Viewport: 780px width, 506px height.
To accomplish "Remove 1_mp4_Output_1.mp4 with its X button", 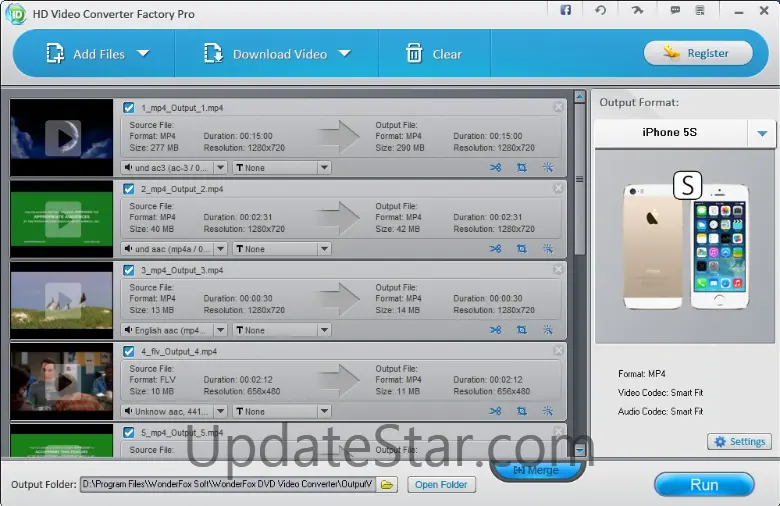I will 558,107.
